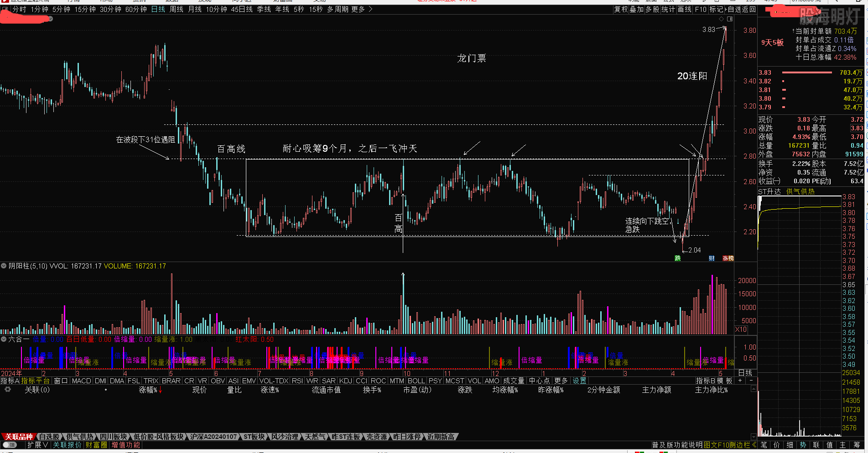The width and height of the screenshot is (868, 453).
Task: Open the 值 value tab
Action: [830, 445]
